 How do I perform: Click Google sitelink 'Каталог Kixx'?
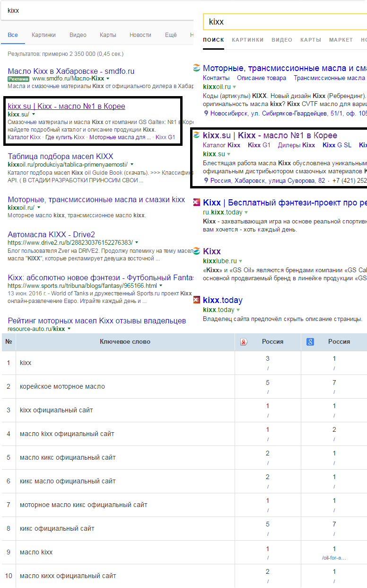(25, 137)
